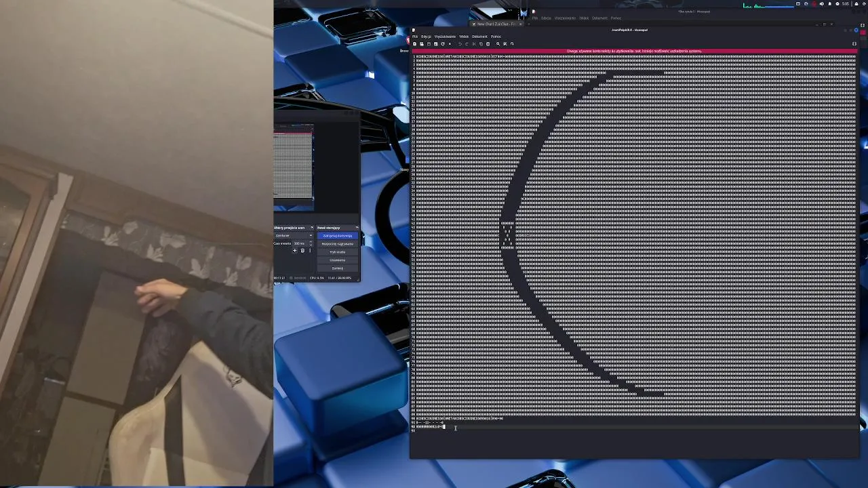The width and height of the screenshot is (868, 488).
Task: Click the Save As icon in Mousepad toolbar
Action: [436, 44]
